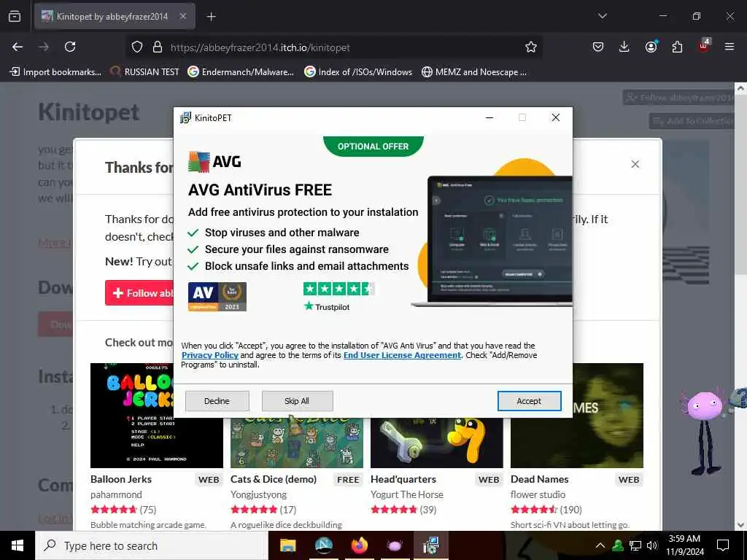Open the Privacy Policy link
This screenshot has width=747, height=560.
pos(209,355)
